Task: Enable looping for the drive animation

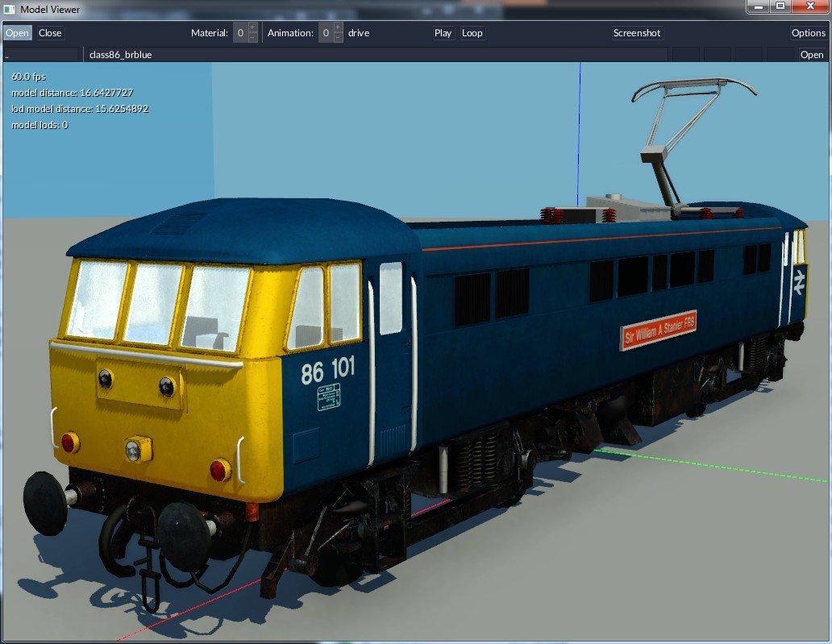Action: pyautogui.click(x=472, y=32)
